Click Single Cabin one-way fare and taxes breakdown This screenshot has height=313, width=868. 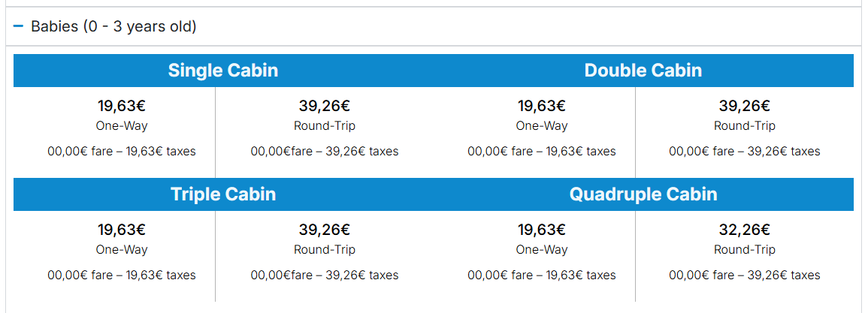[x=122, y=152]
